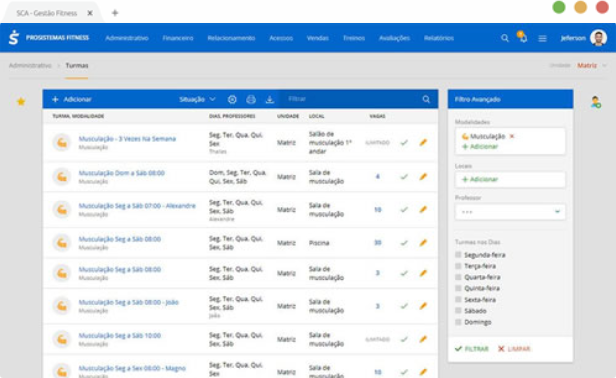This screenshot has width=616, height=378.
Task: Click check mark of 3 Vezes Na Semana row
Action: 404,143
